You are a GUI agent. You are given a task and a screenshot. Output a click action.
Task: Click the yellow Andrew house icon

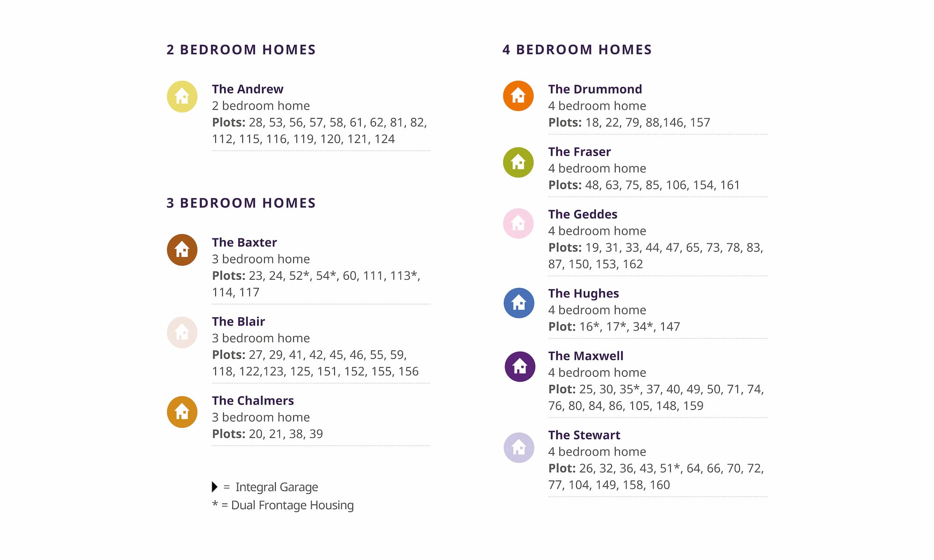(x=182, y=97)
